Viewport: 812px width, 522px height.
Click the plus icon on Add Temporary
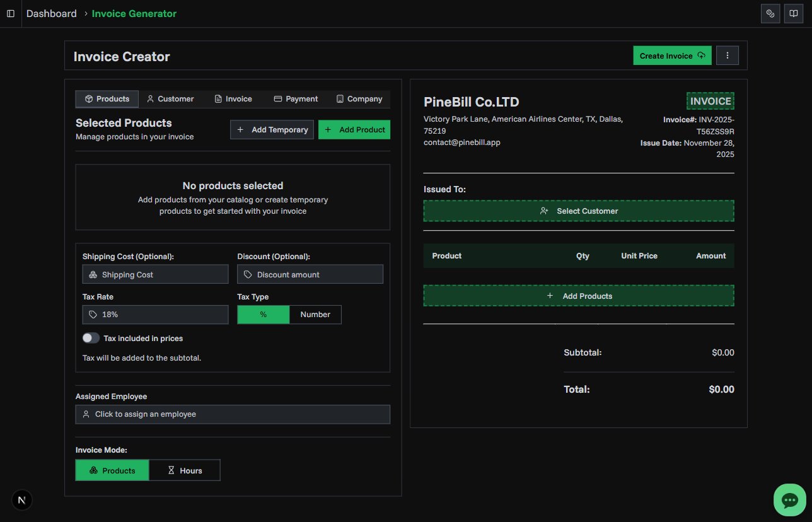240,130
